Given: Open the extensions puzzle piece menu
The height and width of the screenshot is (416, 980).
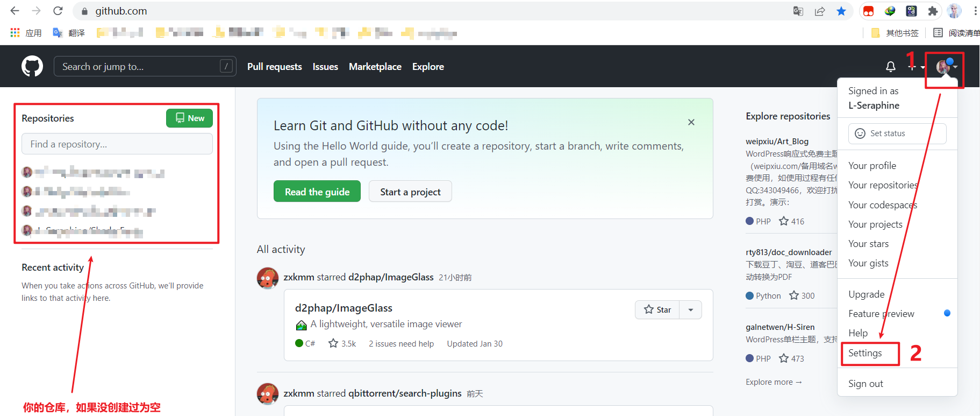Looking at the screenshot, I should point(933,11).
